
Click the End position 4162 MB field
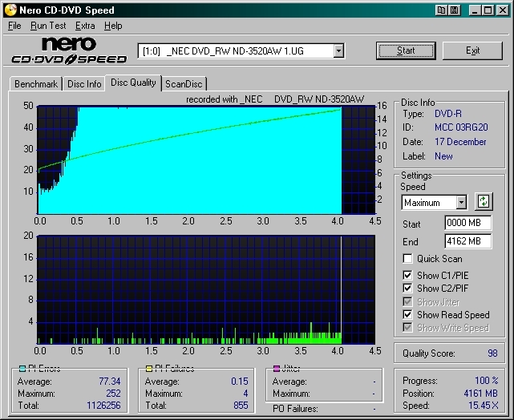point(467,241)
